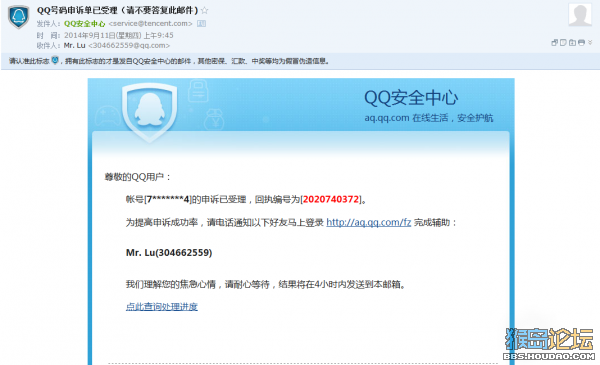Click the masked account 7*******4
Viewport: 600px width, 365px height.
pyautogui.click(x=168, y=199)
